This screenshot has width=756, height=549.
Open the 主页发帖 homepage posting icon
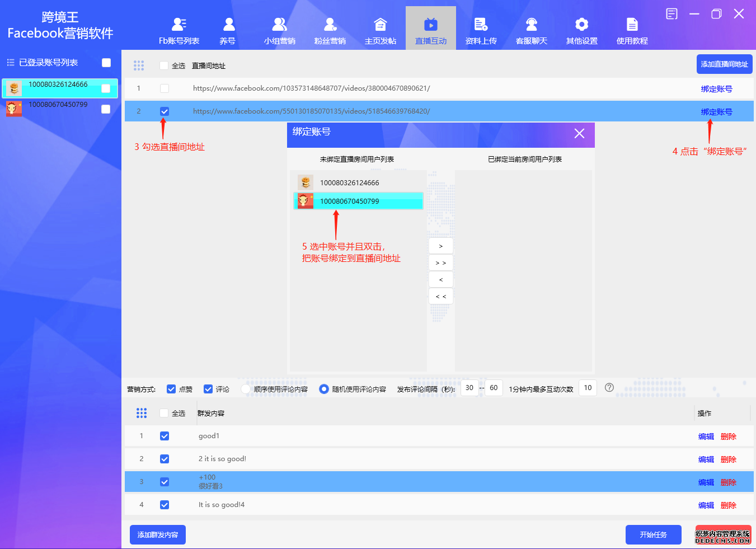click(x=380, y=25)
